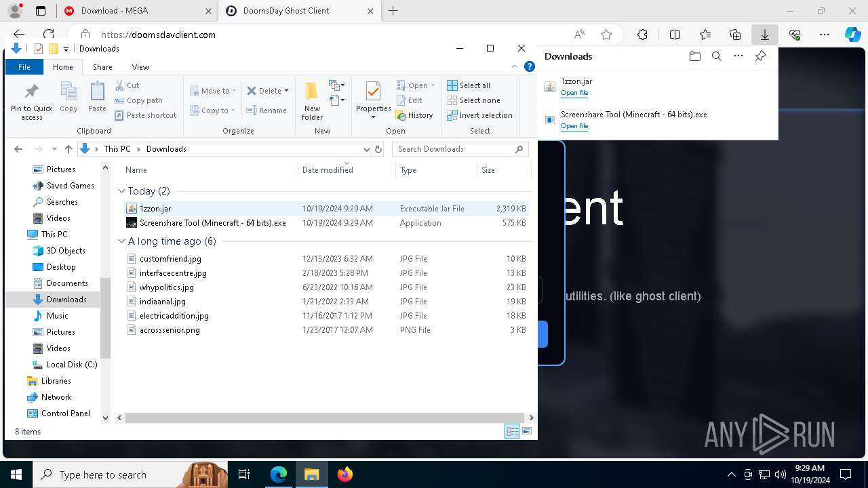Image resolution: width=868 pixels, height=488 pixels.
Task: Open downloads folder icon in Edge panel
Action: pos(694,56)
